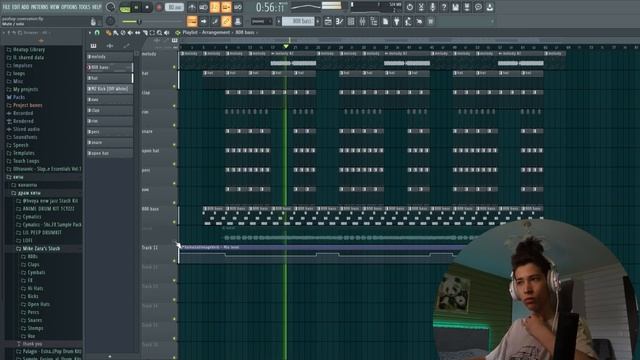Image resolution: width=640 pixels, height=360 pixels.
Task: Select the open hat pattern in picker
Action: tap(110, 153)
